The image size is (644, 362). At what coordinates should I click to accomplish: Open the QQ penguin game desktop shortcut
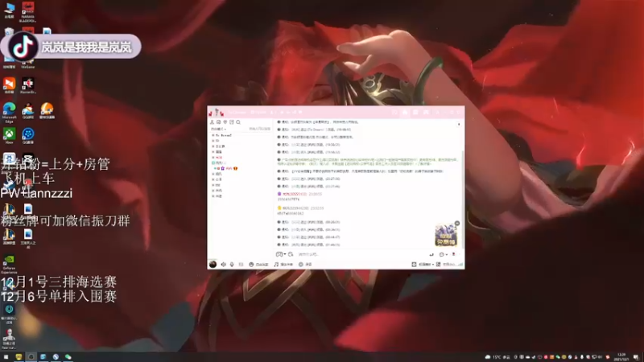pyautogui.click(x=28, y=111)
